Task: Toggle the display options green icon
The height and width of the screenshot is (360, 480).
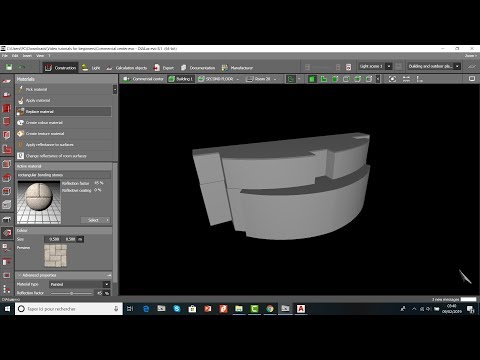Action: tap(291, 79)
